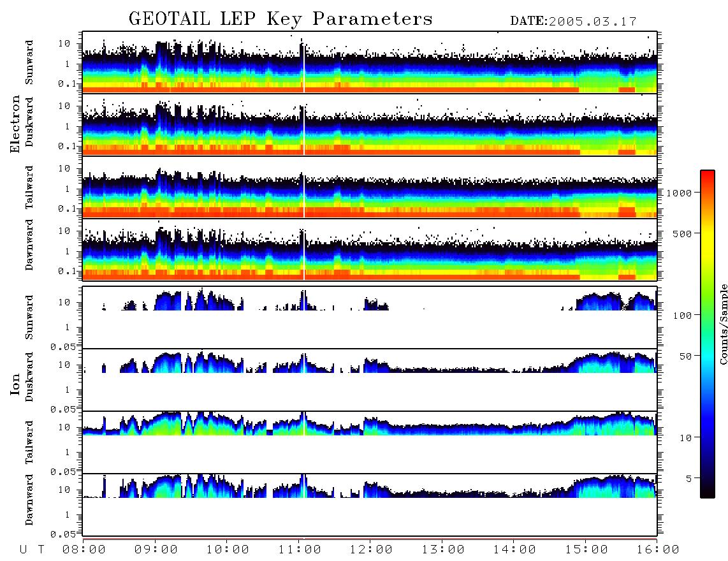Select the Electron Tailward axis label

29,187
